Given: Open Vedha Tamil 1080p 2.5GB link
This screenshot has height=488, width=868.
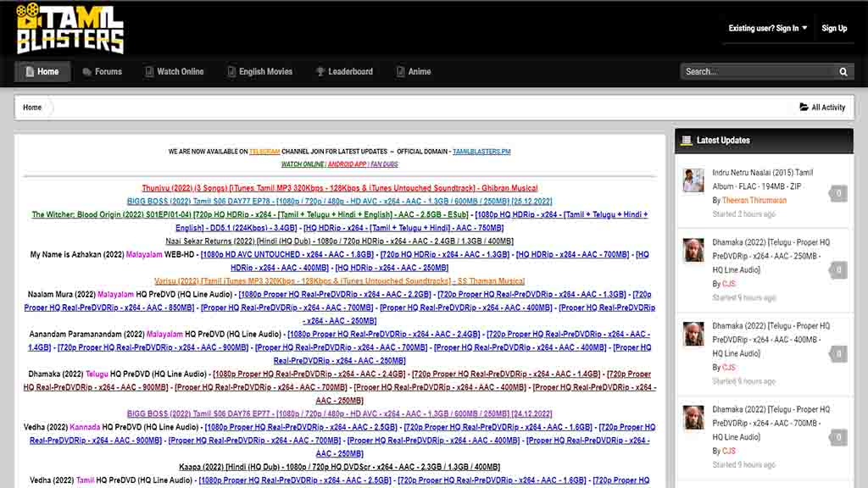Looking at the screenshot, I should tap(294, 480).
